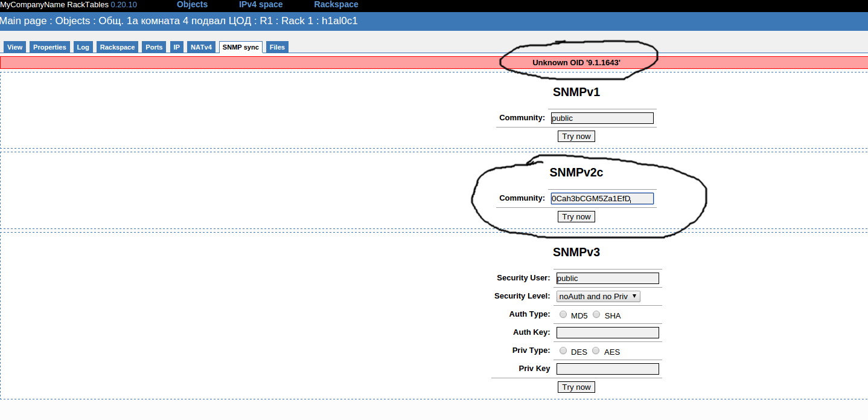Open the Files tab

(x=277, y=47)
